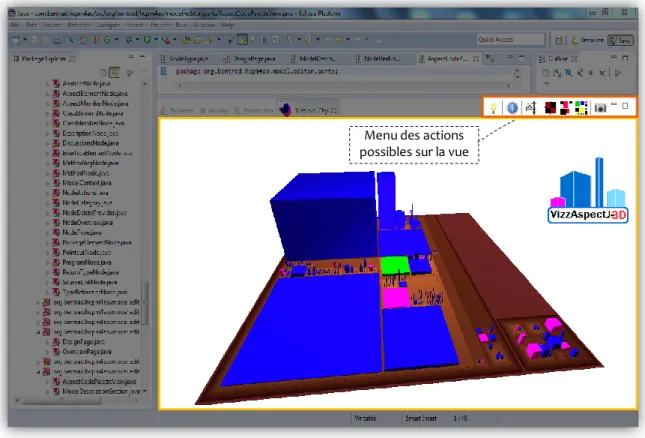The image size is (645, 438).
Task: Click Collapse All icon in Package Explorer
Action: click(104, 73)
